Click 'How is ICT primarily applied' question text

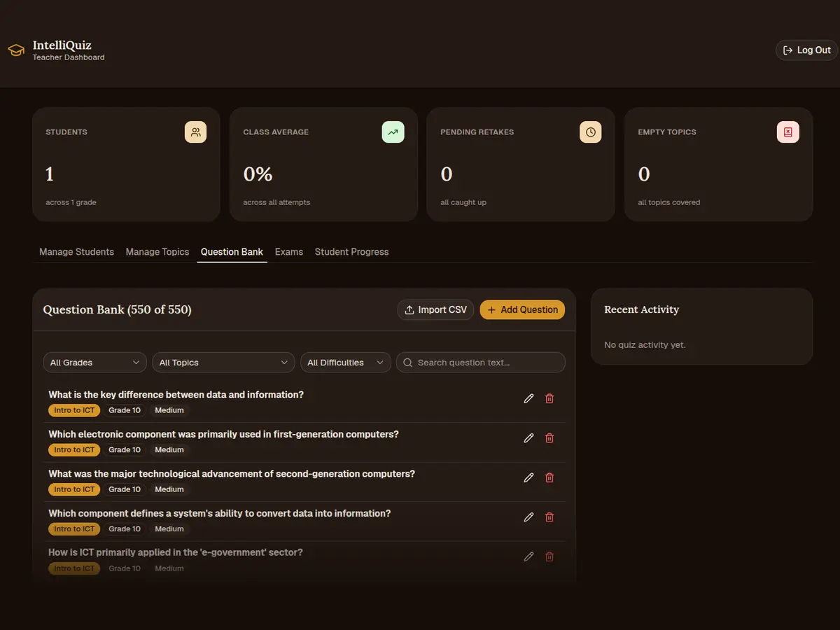tap(176, 552)
